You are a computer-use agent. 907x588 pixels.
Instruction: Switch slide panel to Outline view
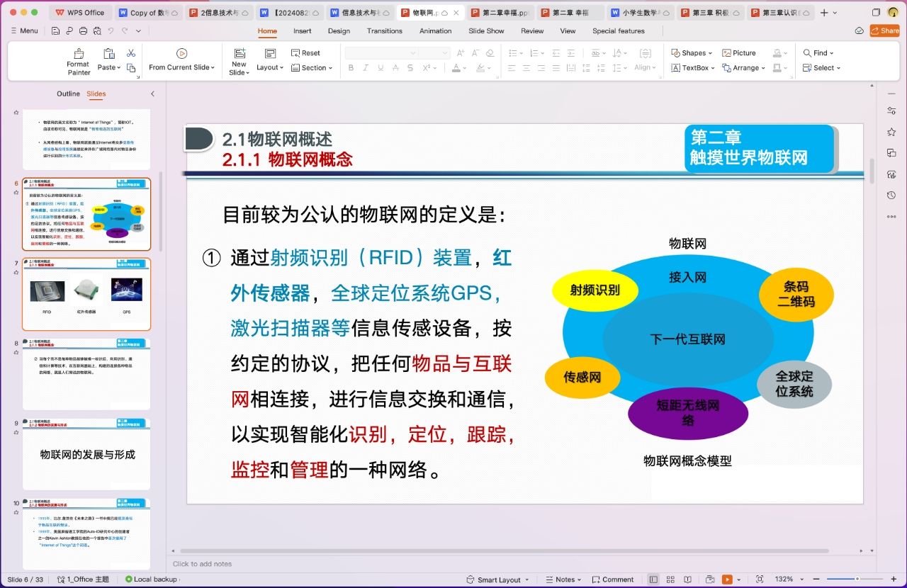[x=69, y=94]
